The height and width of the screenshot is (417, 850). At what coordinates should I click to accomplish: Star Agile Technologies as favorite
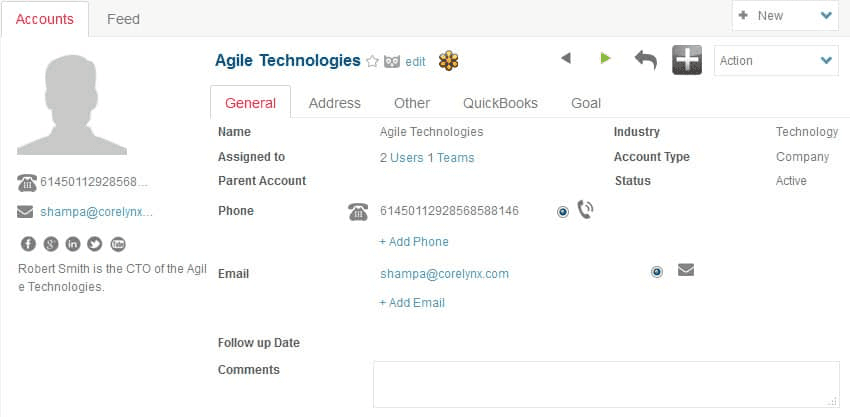click(373, 61)
